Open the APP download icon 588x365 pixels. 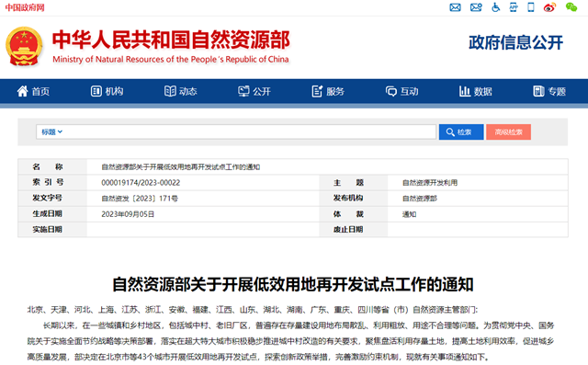click(514, 7)
